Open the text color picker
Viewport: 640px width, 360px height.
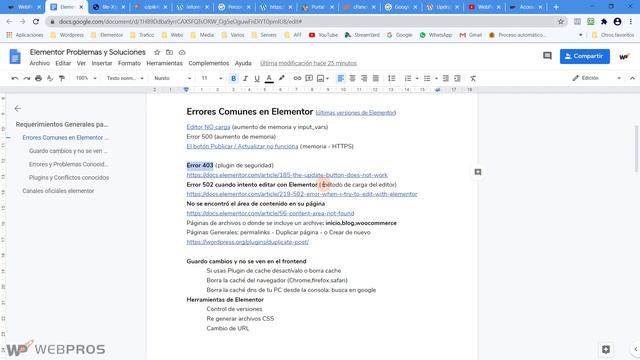tap(269, 78)
